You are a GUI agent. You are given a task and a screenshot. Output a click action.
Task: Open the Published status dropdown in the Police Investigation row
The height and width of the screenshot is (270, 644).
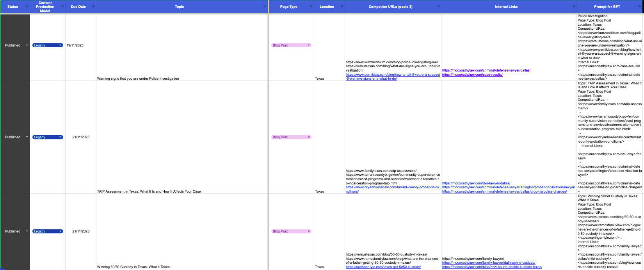27,45
